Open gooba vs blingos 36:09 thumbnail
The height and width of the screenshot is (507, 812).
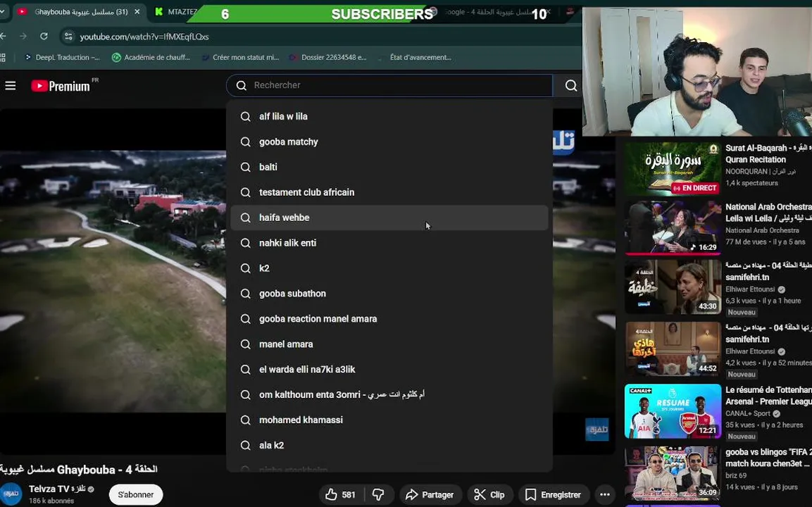673,473
